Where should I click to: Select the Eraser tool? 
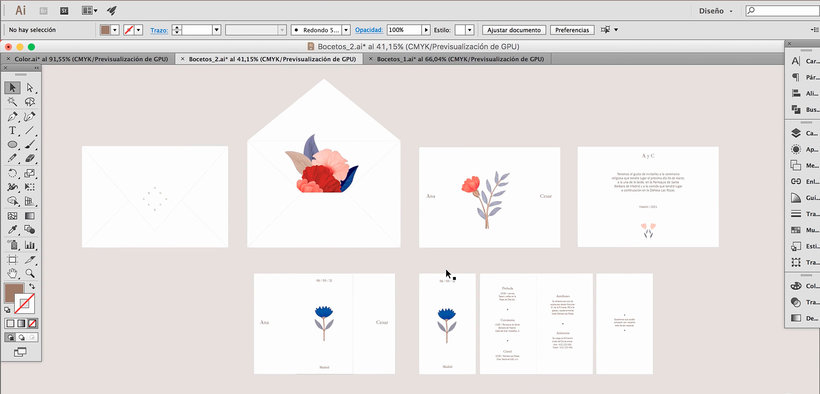pyautogui.click(x=30, y=159)
